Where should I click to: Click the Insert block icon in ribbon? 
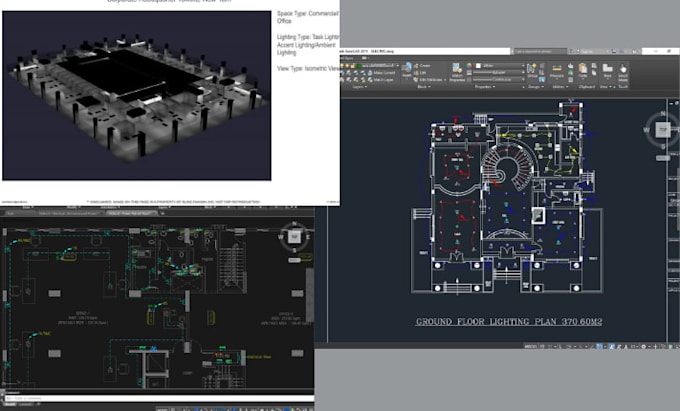pyautogui.click(x=406, y=69)
